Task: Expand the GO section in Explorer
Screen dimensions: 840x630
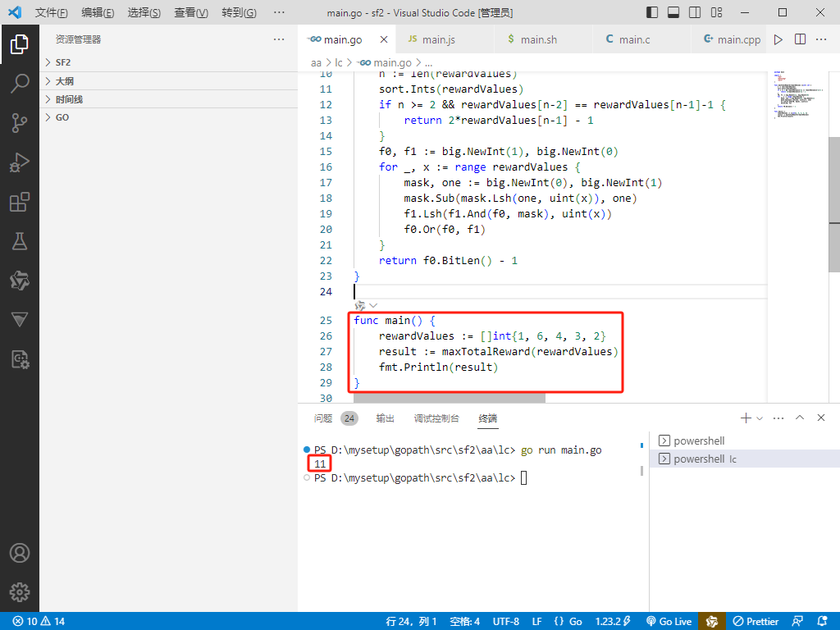Action: pos(169,117)
